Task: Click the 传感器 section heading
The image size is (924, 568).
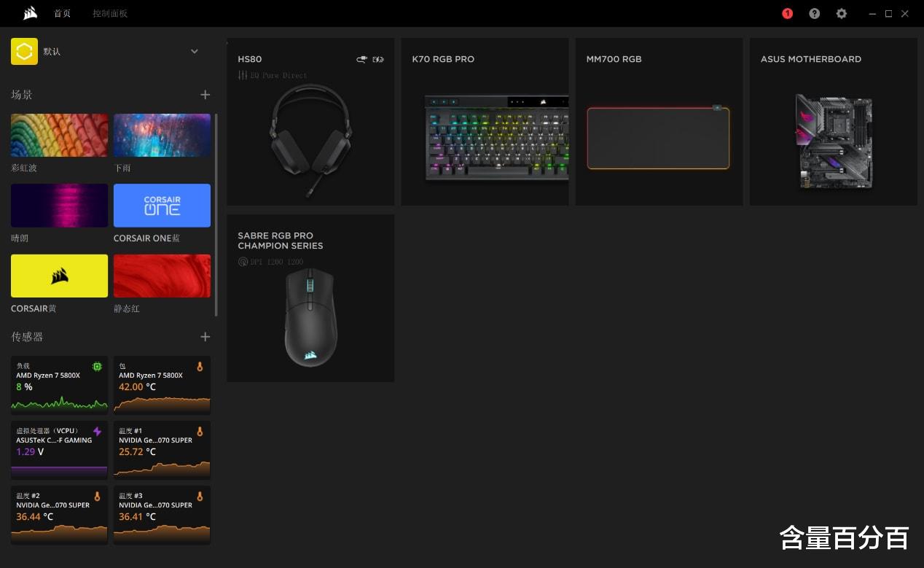Action: tap(27, 337)
